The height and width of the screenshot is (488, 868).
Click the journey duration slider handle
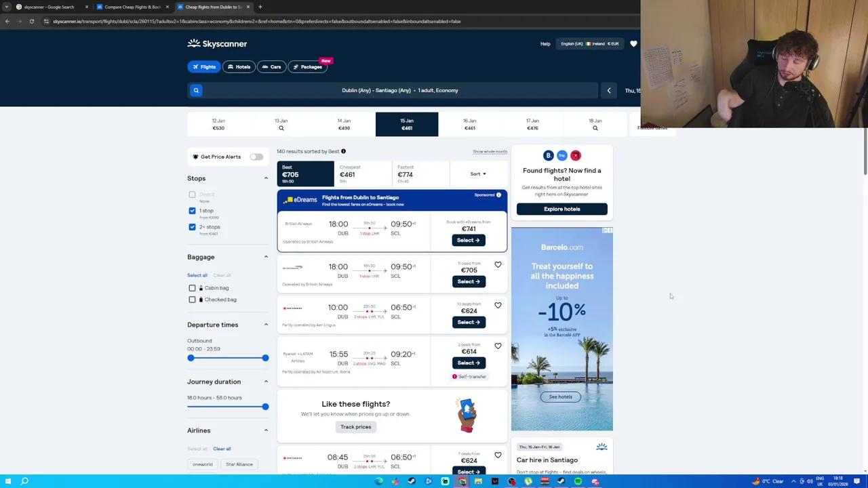(265, 407)
